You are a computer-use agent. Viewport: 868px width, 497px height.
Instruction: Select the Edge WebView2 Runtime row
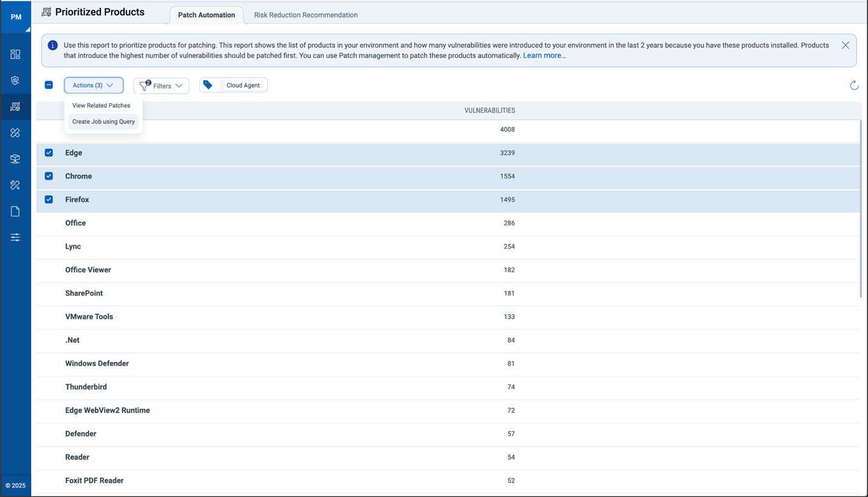(448, 410)
